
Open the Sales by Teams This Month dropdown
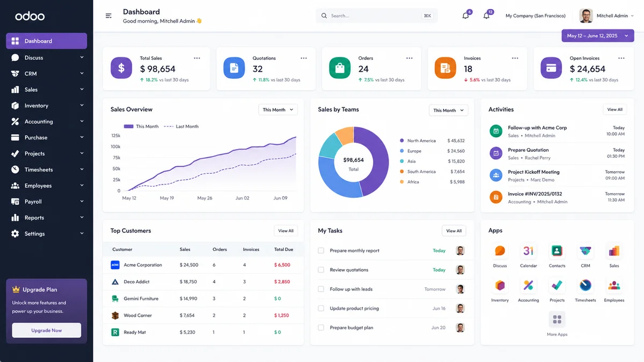[x=449, y=110]
